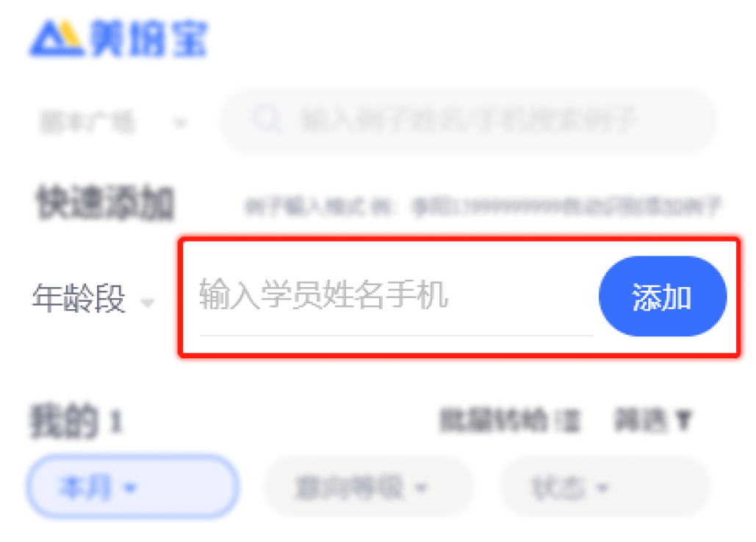The height and width of the screenshot is (542, 756).
Task: Open the 筛选 filter options
Action: click(653, 421)
